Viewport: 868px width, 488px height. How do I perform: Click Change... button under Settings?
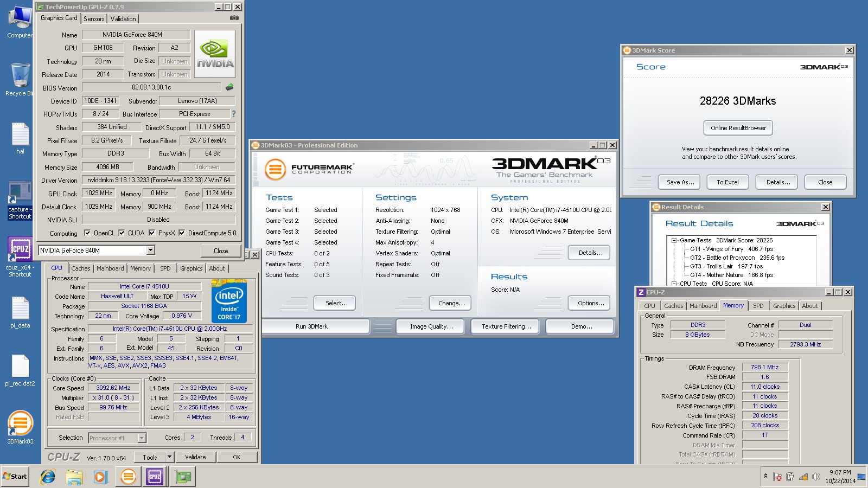point(451,303)
